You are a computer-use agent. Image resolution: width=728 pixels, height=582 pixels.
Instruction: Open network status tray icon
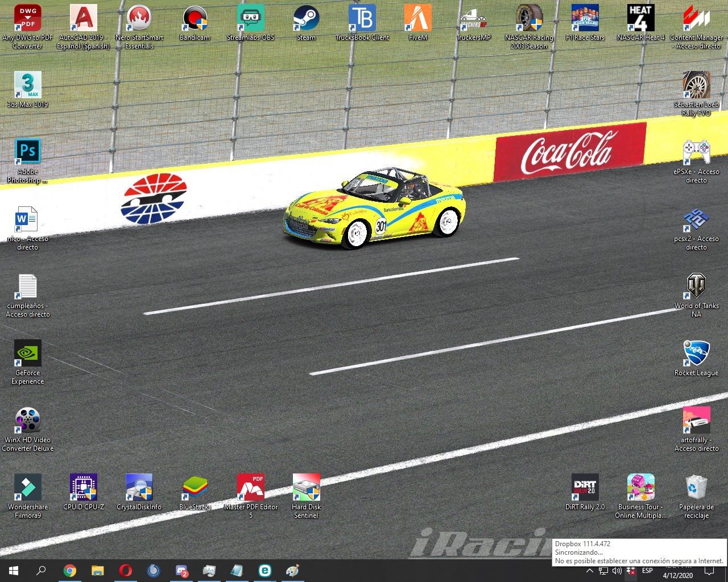(x=603, y=571)
